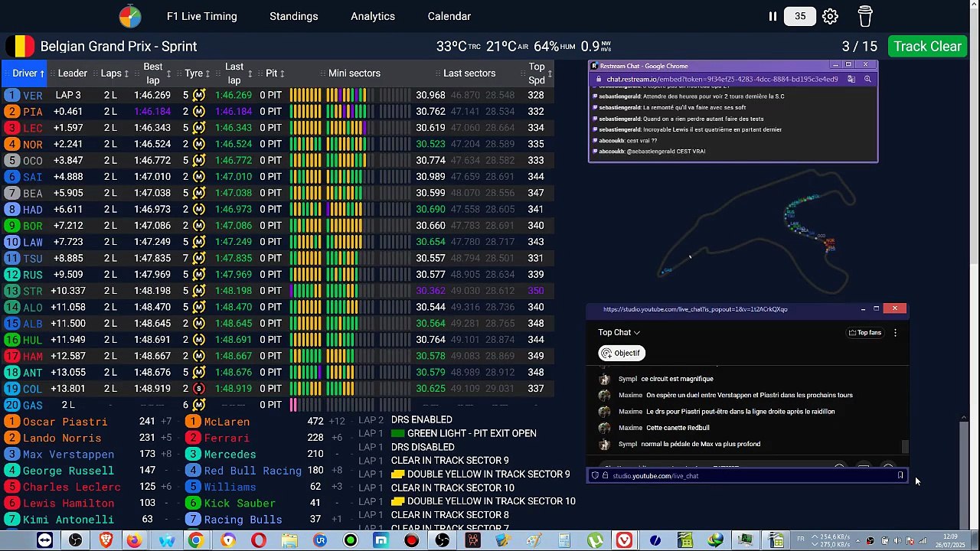This screenshot has width=980, height=551.
Task: Open Brave browser from the taskbar
Action: click(106, 541)
